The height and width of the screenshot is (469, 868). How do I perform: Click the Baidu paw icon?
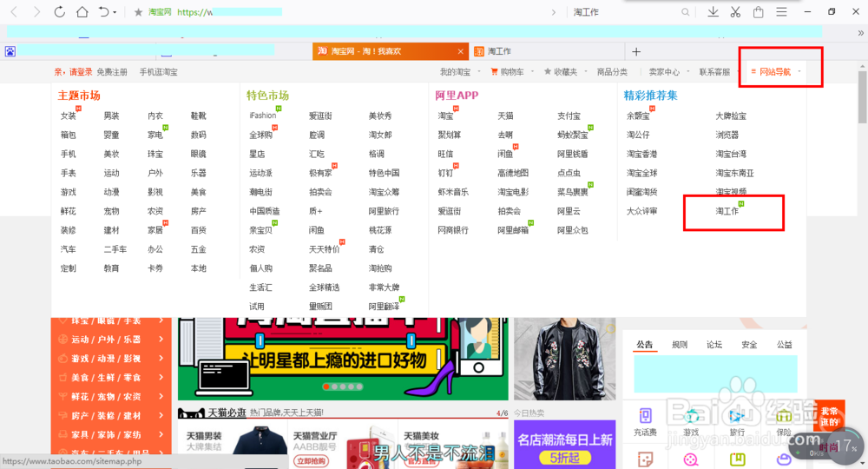coord(10,51)
